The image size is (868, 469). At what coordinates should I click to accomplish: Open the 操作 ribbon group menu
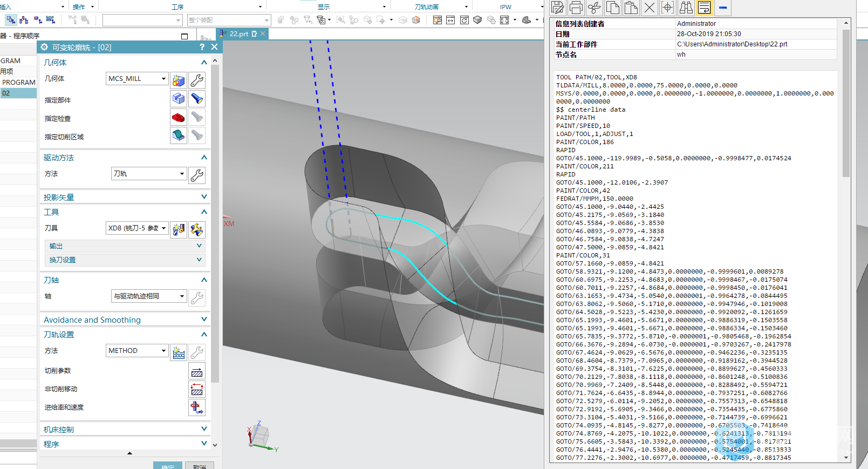coord(83,6)
